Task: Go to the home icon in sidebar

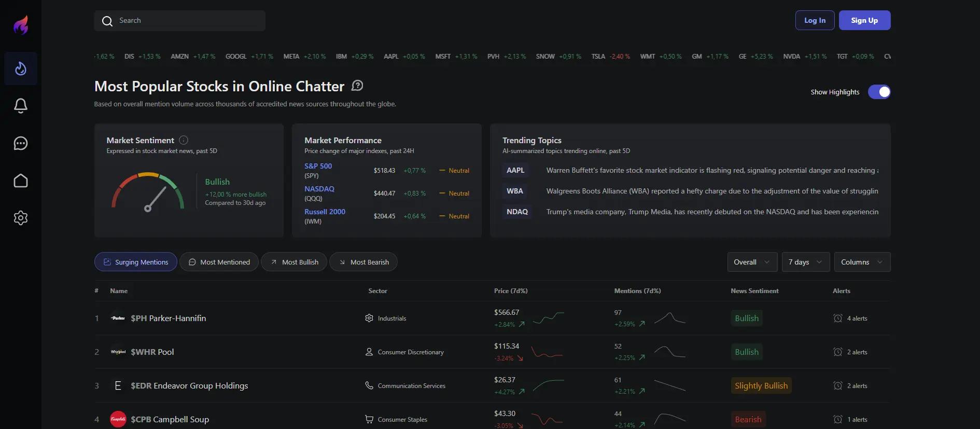Action: pos(21,181)
